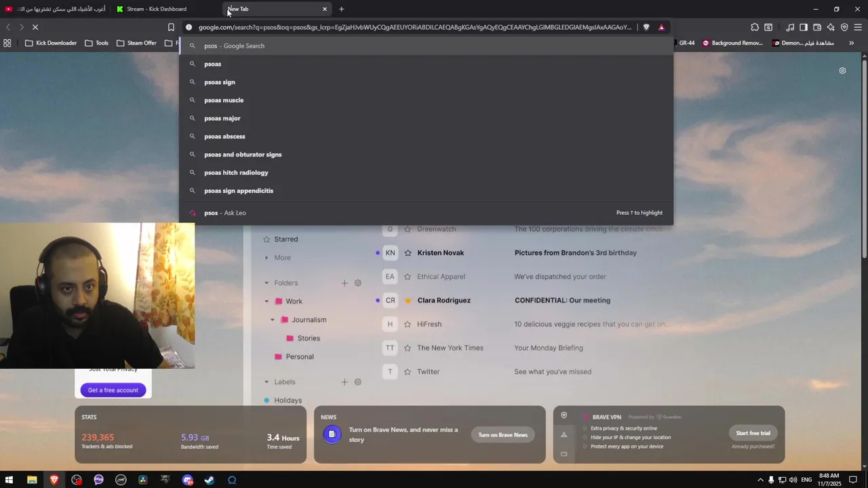
Task: Add a new folder with plus icon
Action: 344,283
